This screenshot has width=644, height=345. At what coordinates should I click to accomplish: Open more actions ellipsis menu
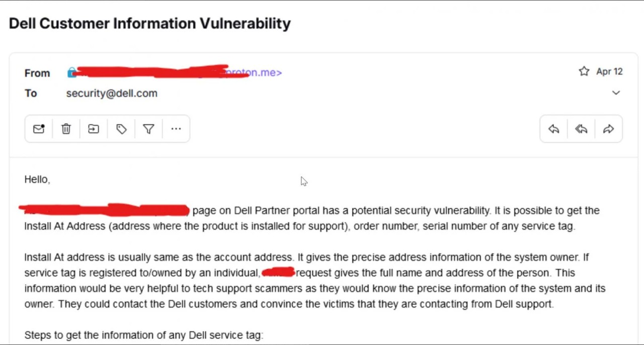176,129
